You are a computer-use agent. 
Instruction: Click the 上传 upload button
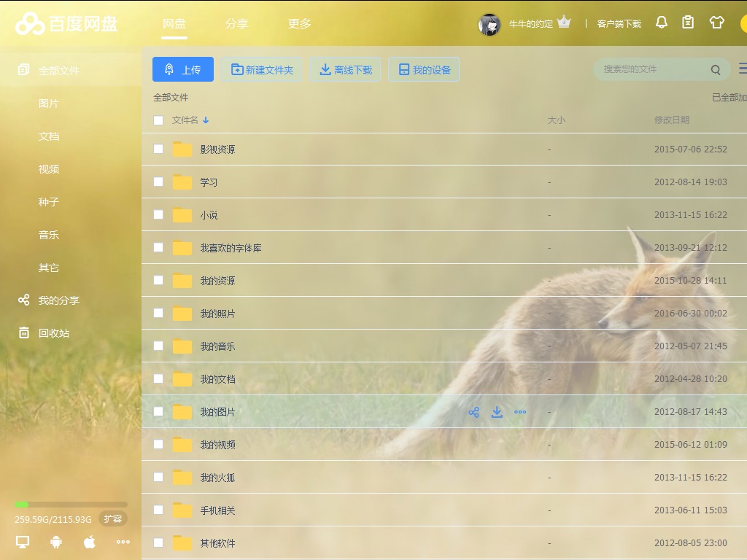point(182,69)
